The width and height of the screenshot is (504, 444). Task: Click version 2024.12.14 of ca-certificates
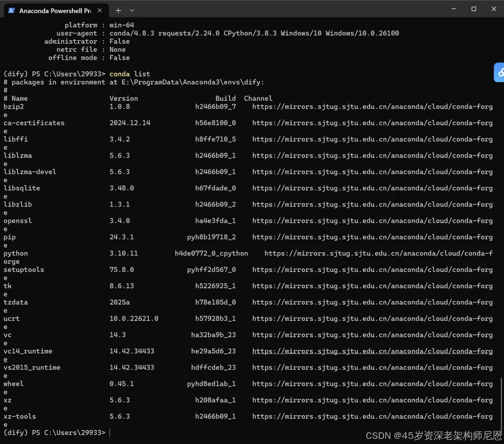(x=130, y=123)
